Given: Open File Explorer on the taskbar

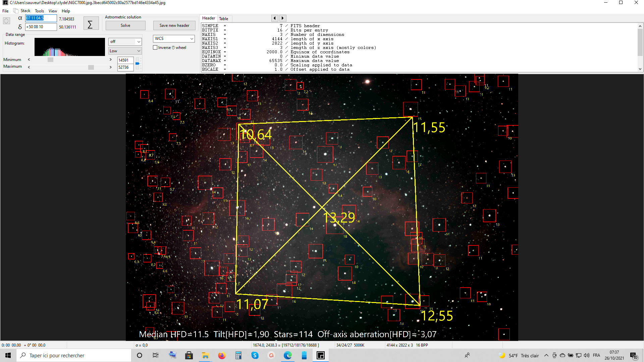Looking at the screenshot, I should pyautogui.click(x=205, y=355).
